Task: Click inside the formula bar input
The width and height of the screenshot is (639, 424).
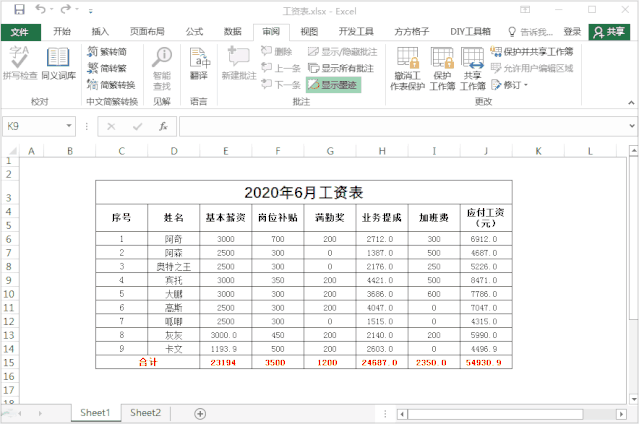Action: [x=403, y=126]
